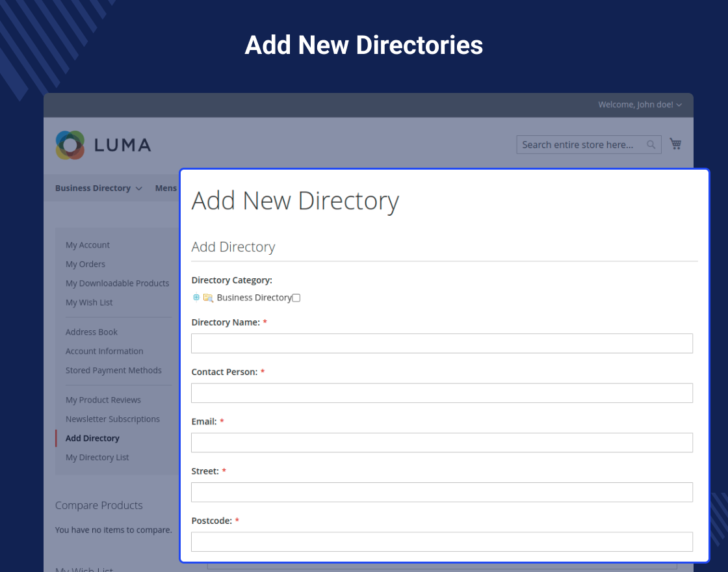Click the "You have no items to compare." text
728x572 pixels.
click(x=114, y=530)
